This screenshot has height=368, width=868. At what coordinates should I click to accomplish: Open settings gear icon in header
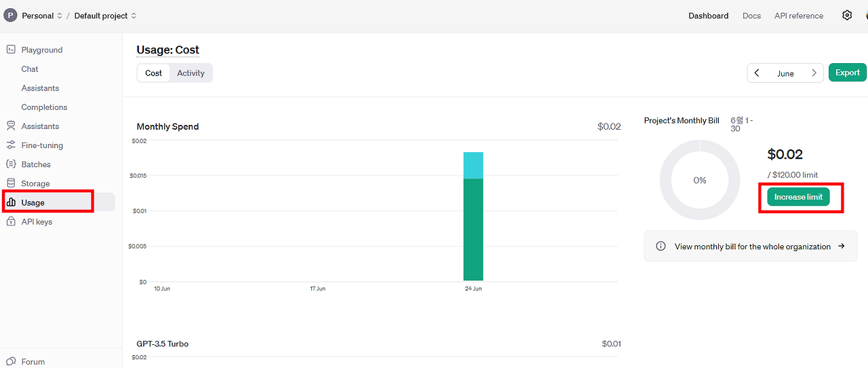click(847, 15)
